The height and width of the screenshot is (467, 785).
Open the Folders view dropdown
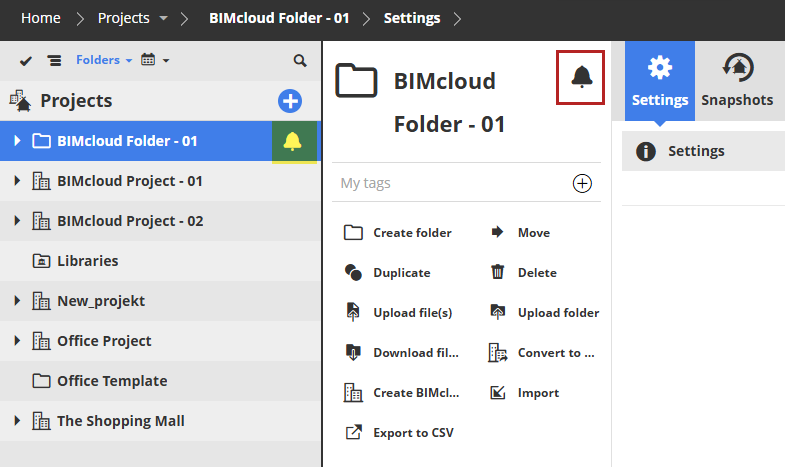tap(104, 61)
